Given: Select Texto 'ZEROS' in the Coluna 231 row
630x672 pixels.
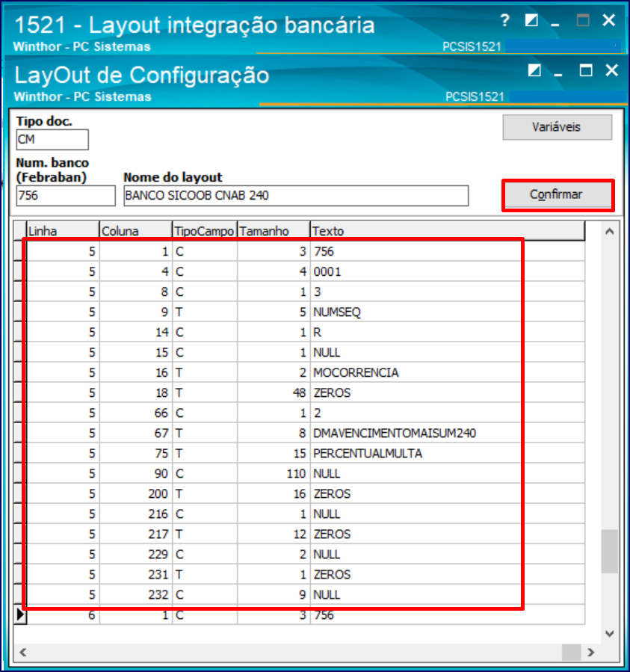Looking at the screenshot, I should [448, 574].
